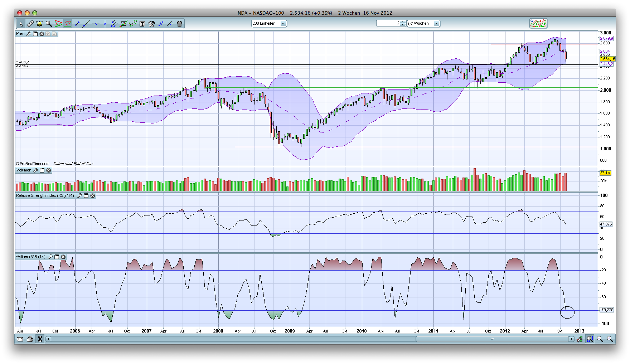The height and width of the screenshot is (364, 630).
Task: Choose the ruler measurement tool
Action: 30,24
